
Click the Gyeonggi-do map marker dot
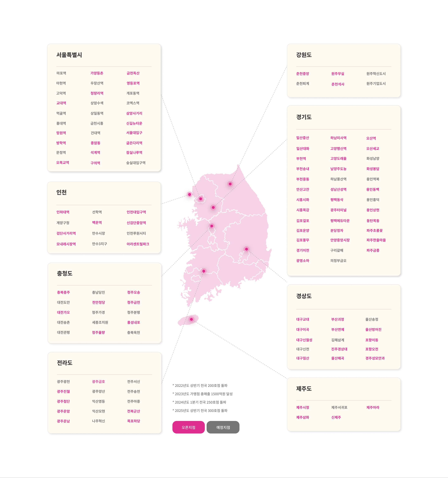pyautogui.click(x=213, y=207)
